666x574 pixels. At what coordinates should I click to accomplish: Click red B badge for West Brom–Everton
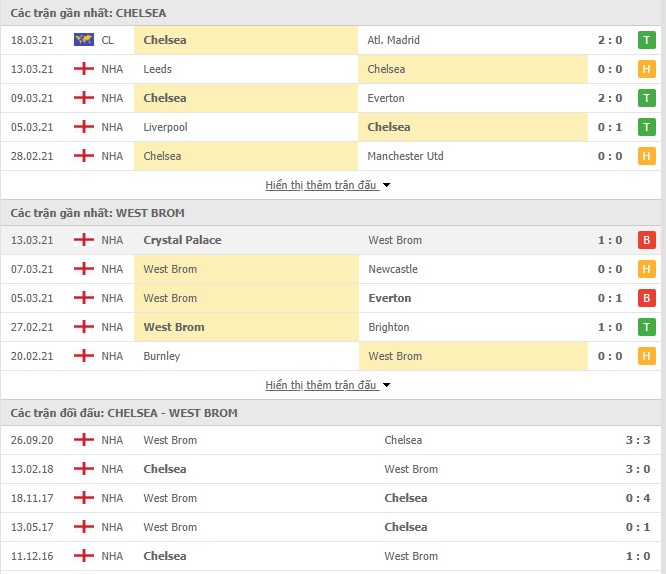pyautogui.click(x=646, y=298)
